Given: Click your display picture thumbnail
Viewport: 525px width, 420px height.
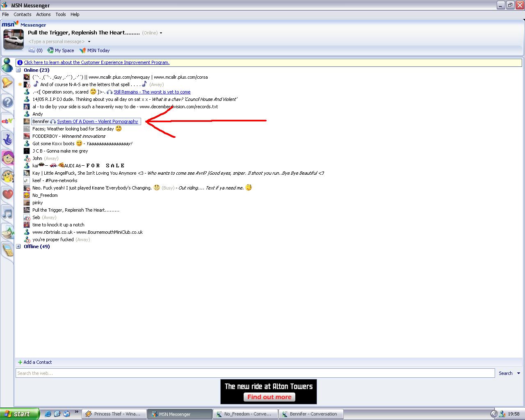Looking at the screenshot, I should point(14,39).
